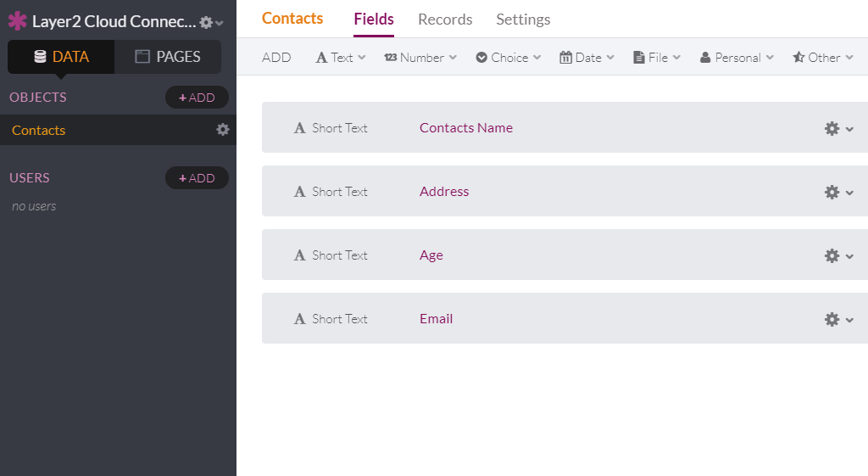Add a new object with Objects ADD button
The width and height of the screenshot is (868, 476).
[197, 98]
